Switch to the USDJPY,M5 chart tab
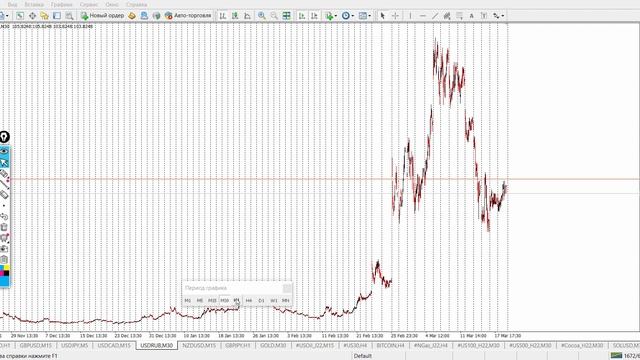This screenshot has height=360, width=640. pos(74,345)
